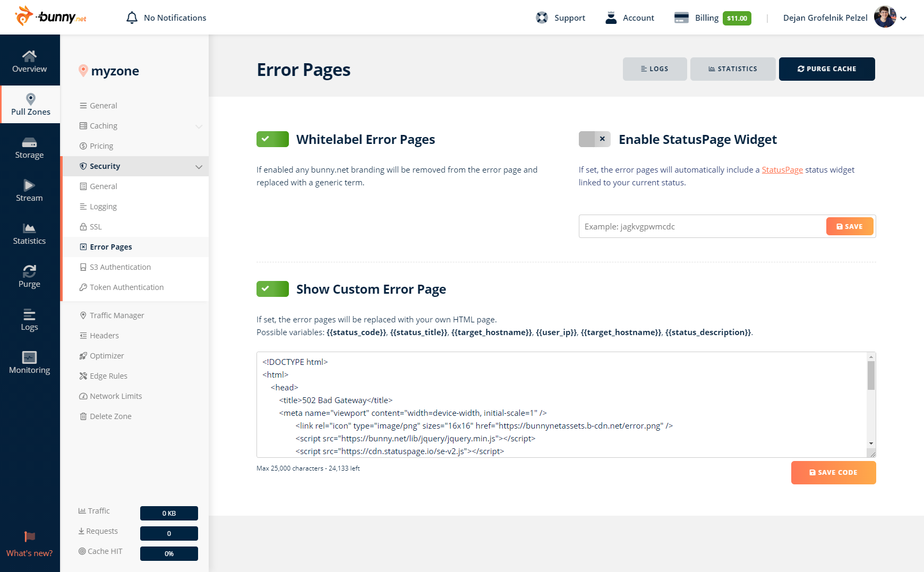Viewport: 924px width, 572px height.
Task: Click the $11.00 billing balance badge
Action: (737, 18)
